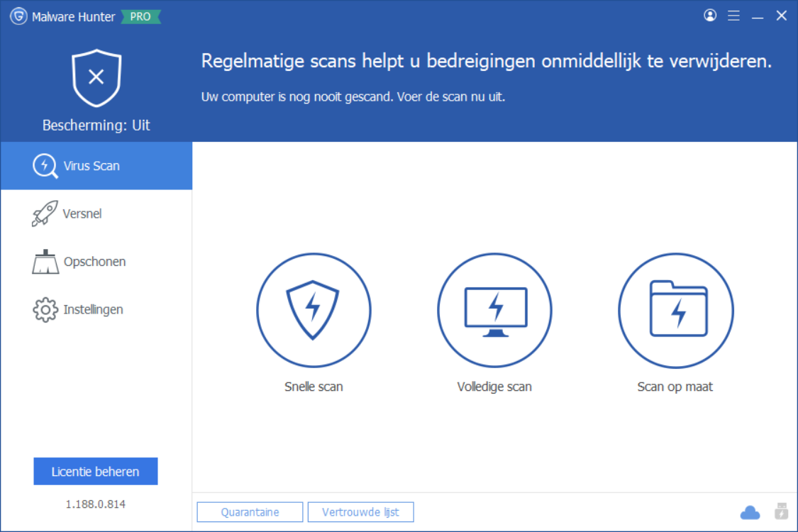Minimize the Malware Hunter window
Screen dimensions: 798x532
click(758, 16)
